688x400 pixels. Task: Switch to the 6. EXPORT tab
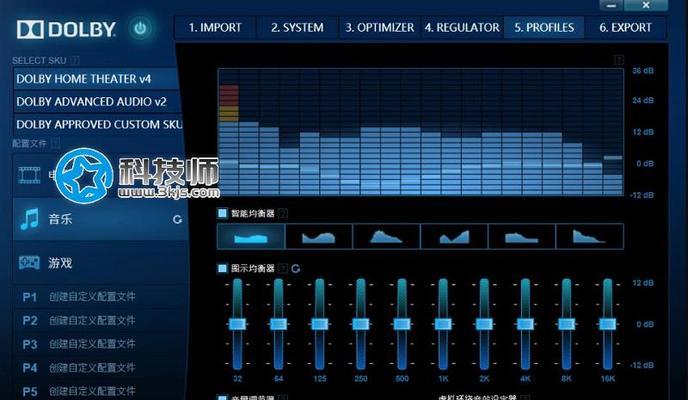(x=625, y=28)
